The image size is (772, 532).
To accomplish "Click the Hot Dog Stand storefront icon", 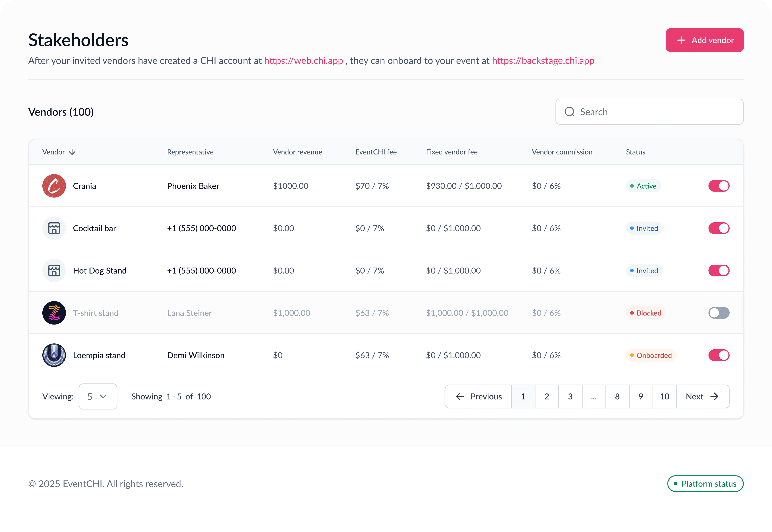I will (x=54, y=270).
